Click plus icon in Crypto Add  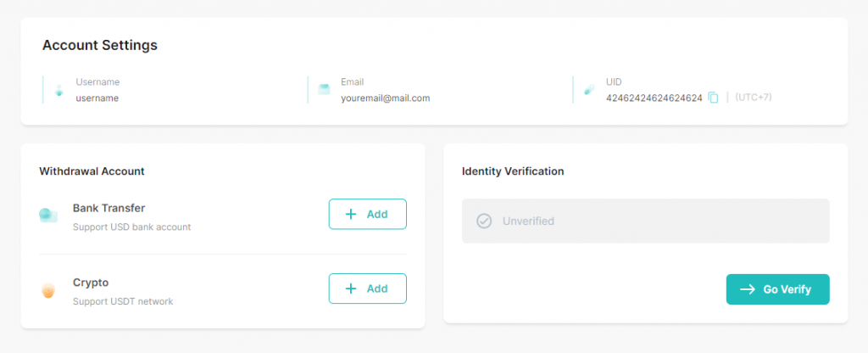point(350,289)
